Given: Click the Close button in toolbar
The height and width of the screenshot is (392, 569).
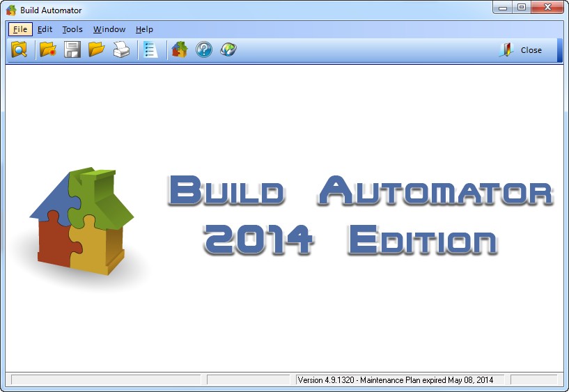Looking at the screenshot, I should coord(521,50).
